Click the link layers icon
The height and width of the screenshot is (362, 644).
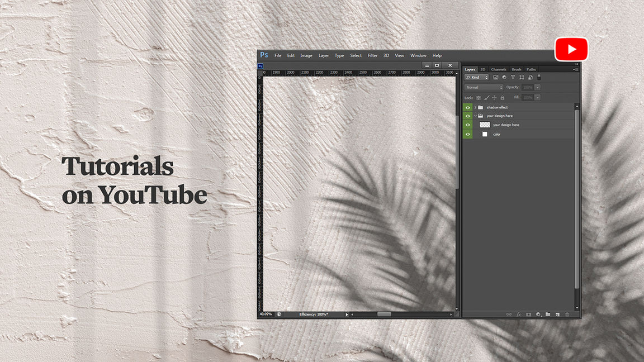tap(509, 315)
